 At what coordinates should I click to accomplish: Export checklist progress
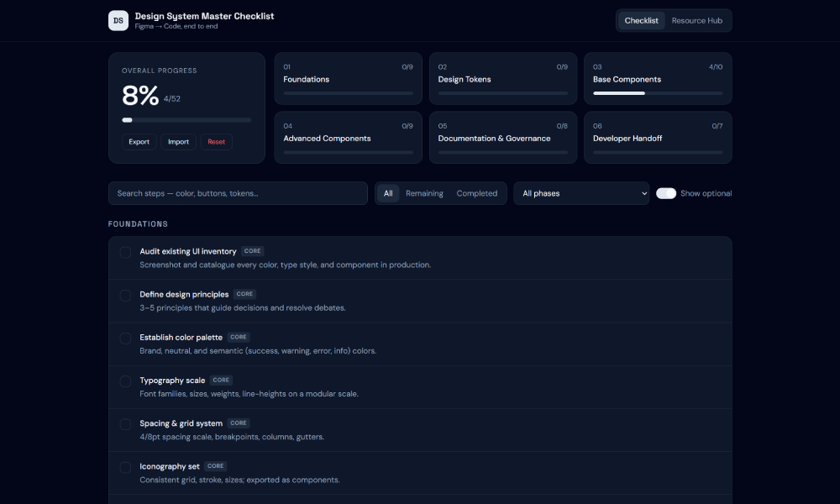139,142
